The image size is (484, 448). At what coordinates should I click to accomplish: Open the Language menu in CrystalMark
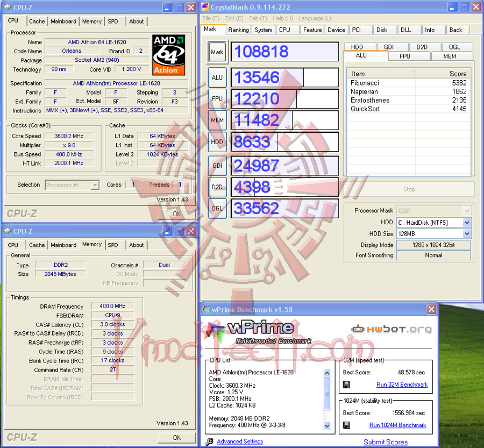click(x=315, y=18)
